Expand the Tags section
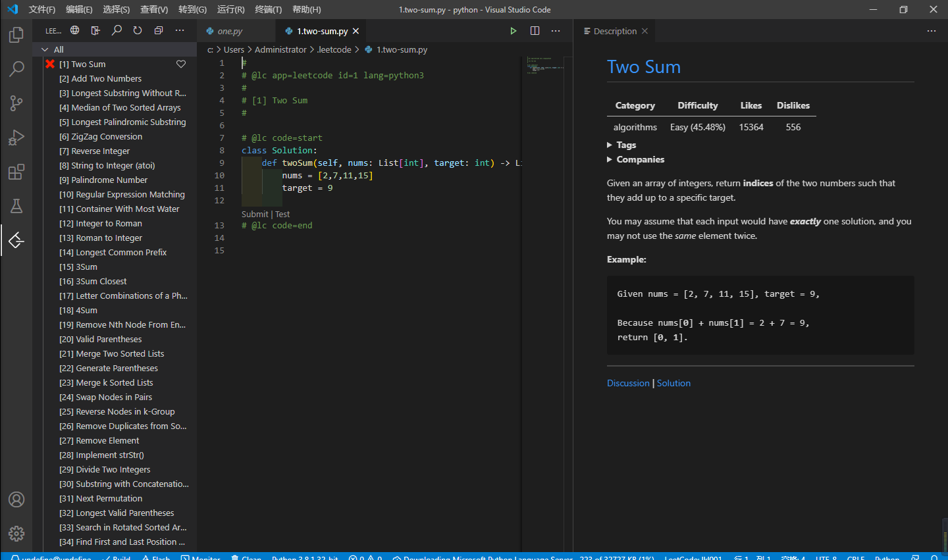948x560 pixels. [x=610, y=145]
